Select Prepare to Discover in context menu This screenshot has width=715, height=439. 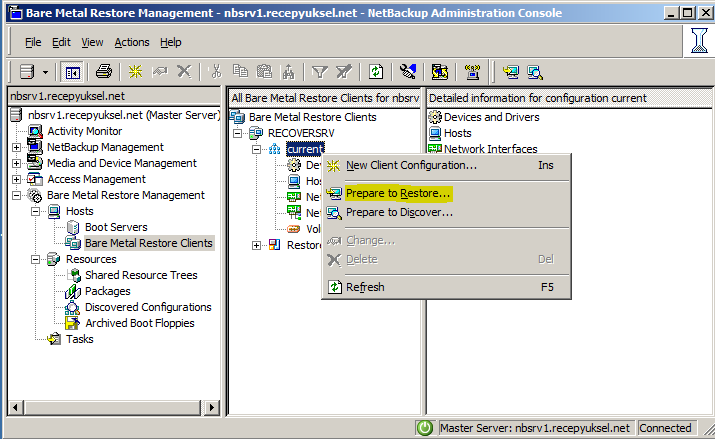point(446,212)
